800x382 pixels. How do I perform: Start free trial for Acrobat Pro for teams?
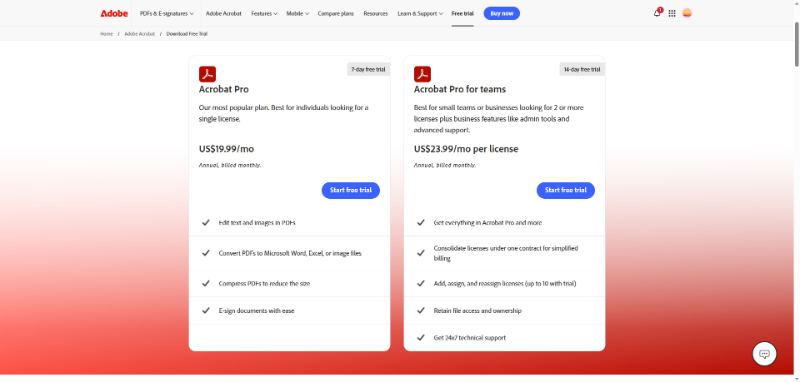tap(565, 190)
